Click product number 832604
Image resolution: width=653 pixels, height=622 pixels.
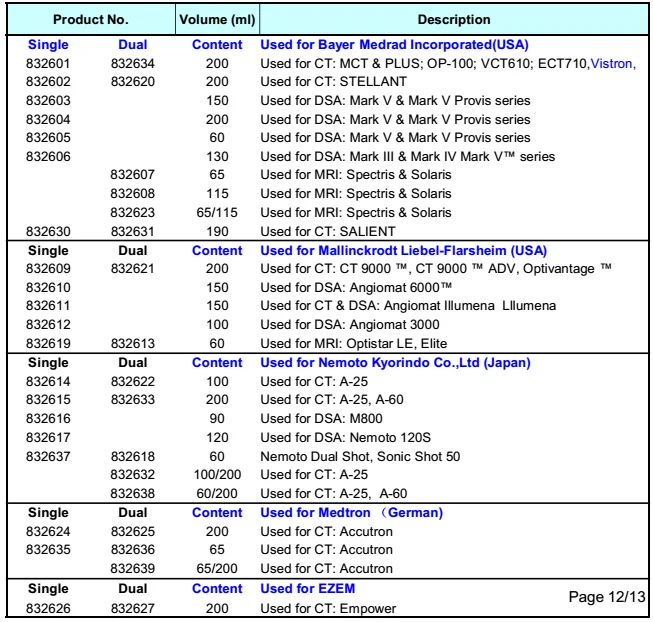point(48,120)
